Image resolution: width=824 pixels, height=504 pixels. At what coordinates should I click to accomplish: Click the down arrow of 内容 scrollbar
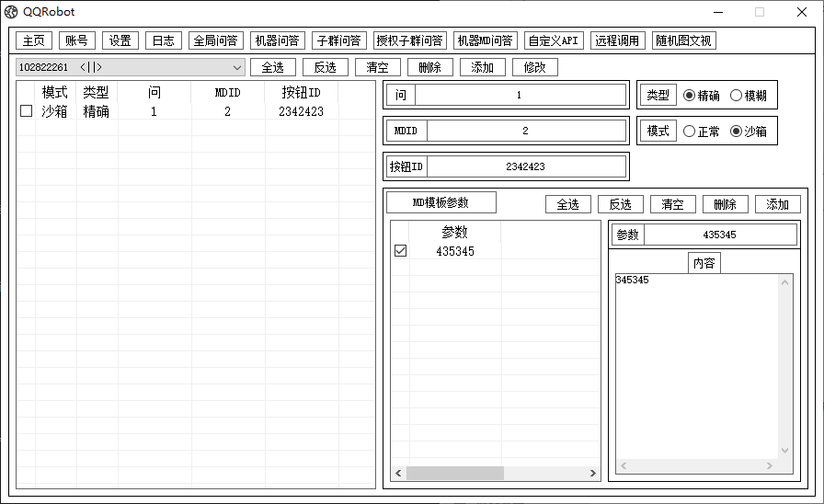tap(784, 451)
